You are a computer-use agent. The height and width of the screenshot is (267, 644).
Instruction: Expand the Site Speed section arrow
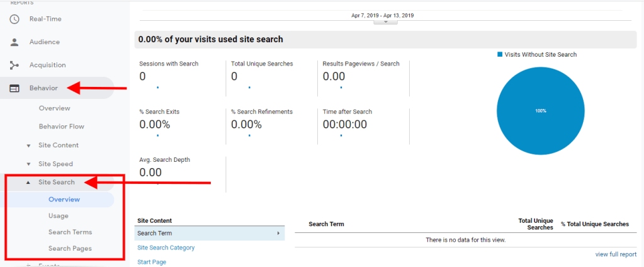28,164
